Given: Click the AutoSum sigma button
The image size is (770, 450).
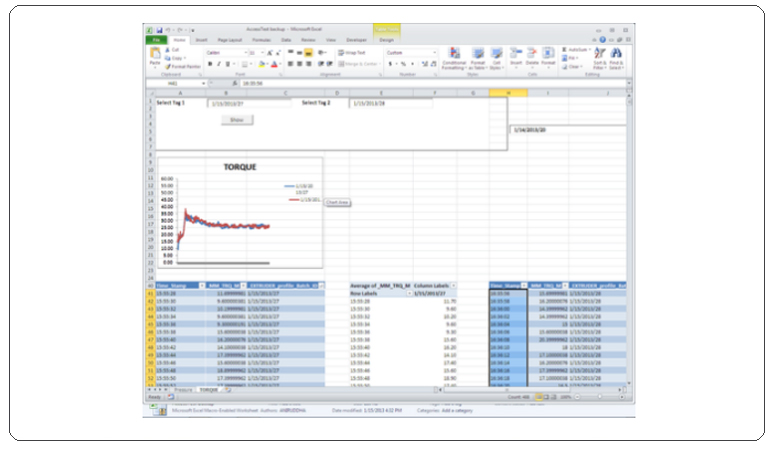Looking at the screenshot, I should [575, 50].
